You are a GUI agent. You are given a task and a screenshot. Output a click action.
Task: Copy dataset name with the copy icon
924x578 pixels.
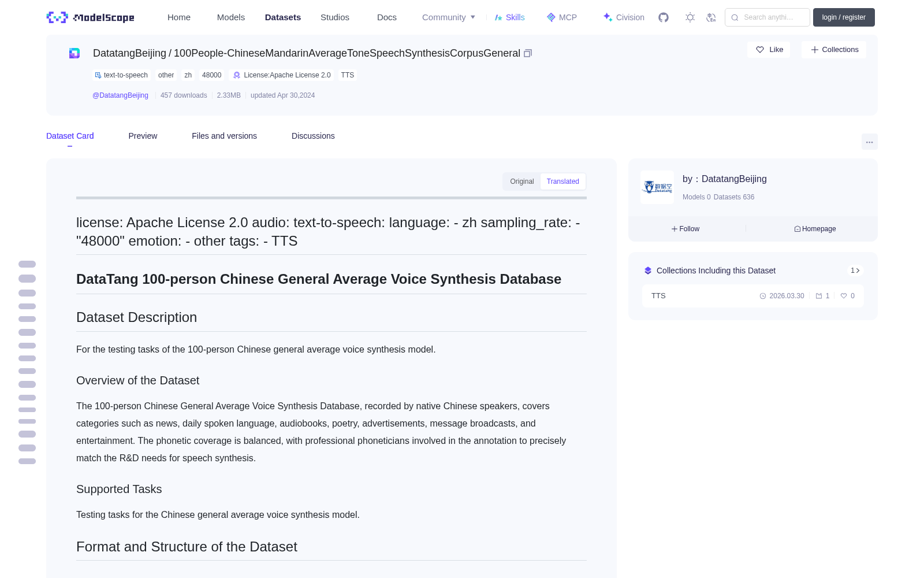coord(528,53)
